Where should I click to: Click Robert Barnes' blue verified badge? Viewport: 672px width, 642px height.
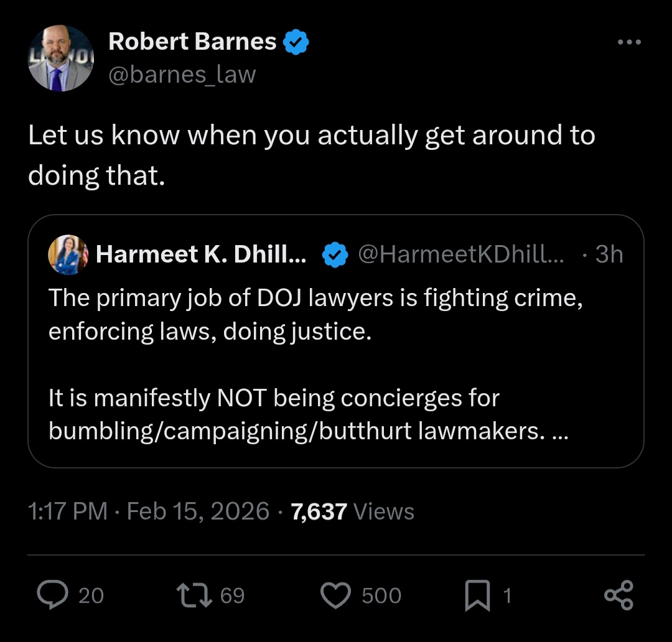click(x=296, y=42)
